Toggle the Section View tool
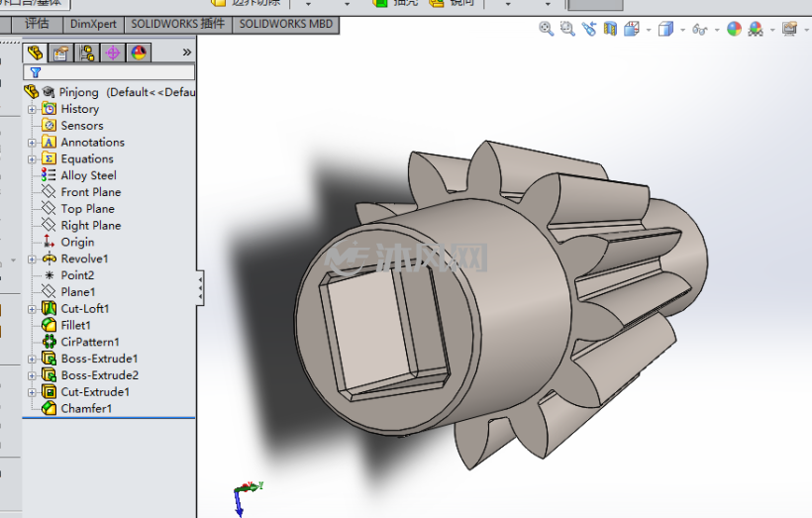Image resolution: width=812 pixels, height=518 pixels. coord(611,29)
